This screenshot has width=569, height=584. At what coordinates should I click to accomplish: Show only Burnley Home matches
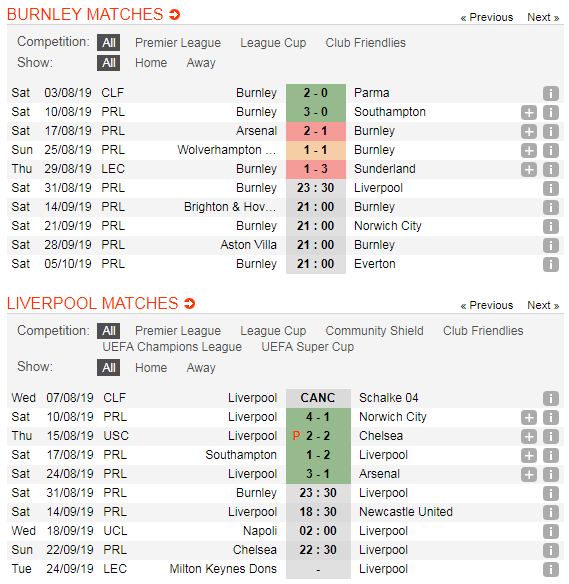click(x=151, y=63)
